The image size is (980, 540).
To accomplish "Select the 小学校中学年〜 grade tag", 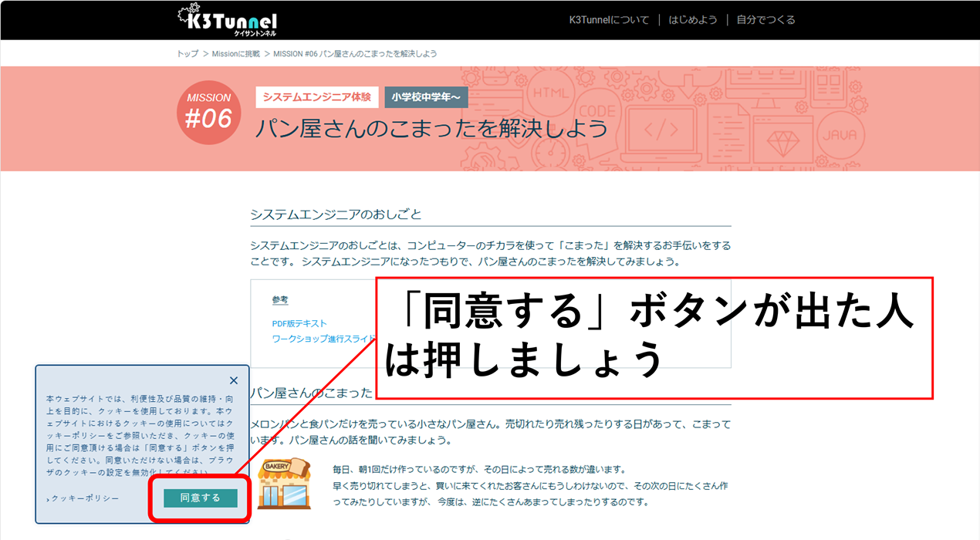I will coord(426,97).
